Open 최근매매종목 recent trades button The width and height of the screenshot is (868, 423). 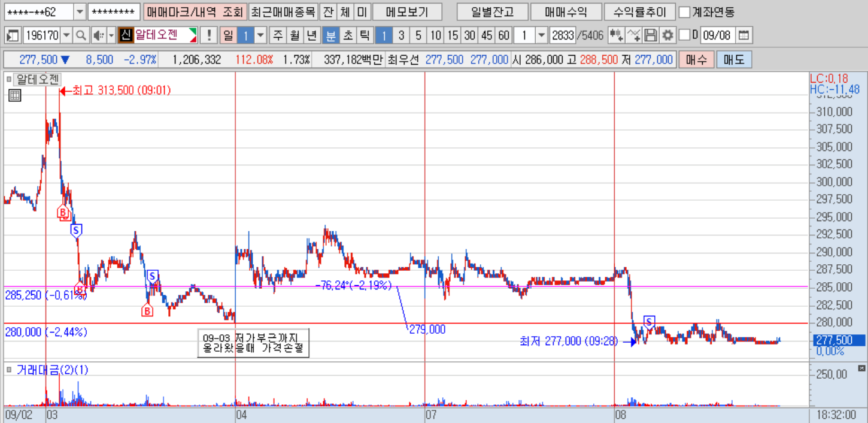coord(282,12)
